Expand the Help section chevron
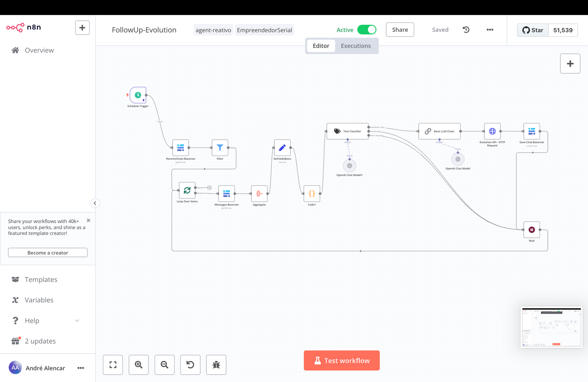The image size is (588, 382). [77, 321]
